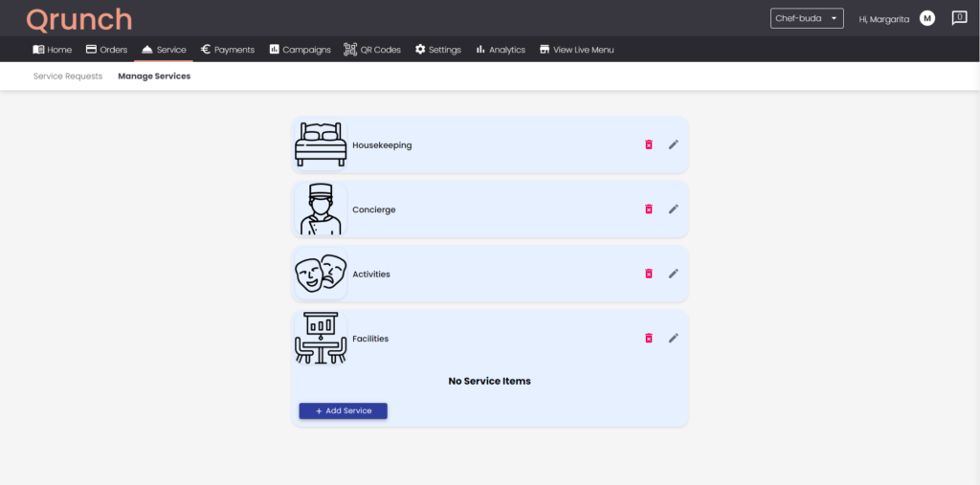Click the Add Service button

[344, 410]
